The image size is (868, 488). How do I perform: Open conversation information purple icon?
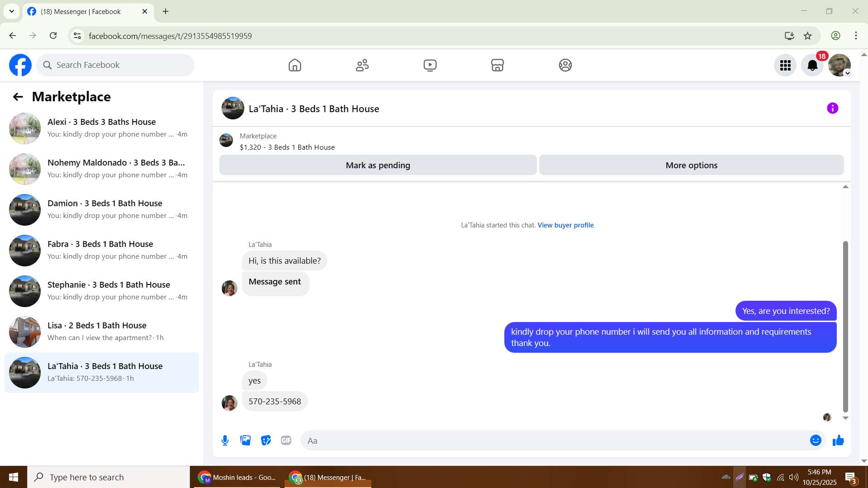click(832, 108)
